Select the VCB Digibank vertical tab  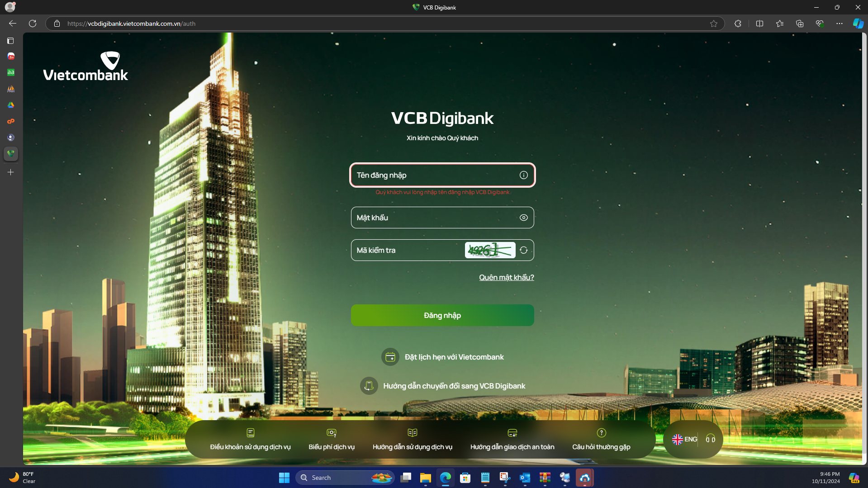[x=11, y=154]
